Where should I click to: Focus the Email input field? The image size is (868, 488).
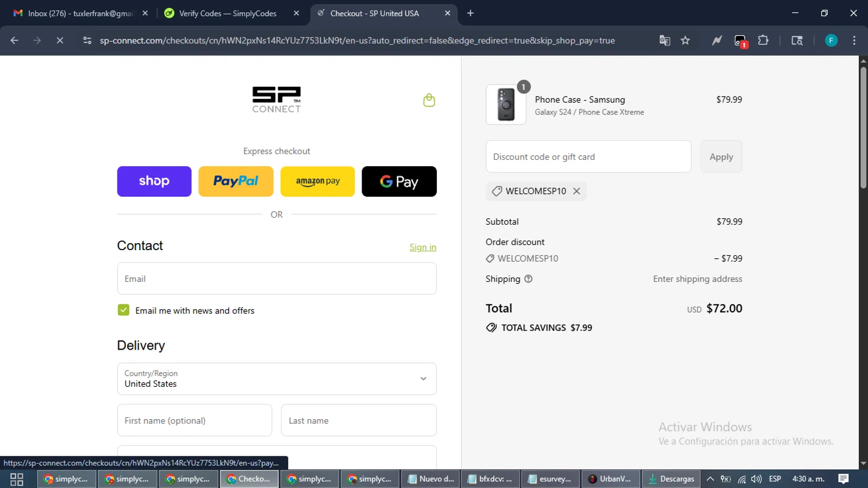point(277,278)
